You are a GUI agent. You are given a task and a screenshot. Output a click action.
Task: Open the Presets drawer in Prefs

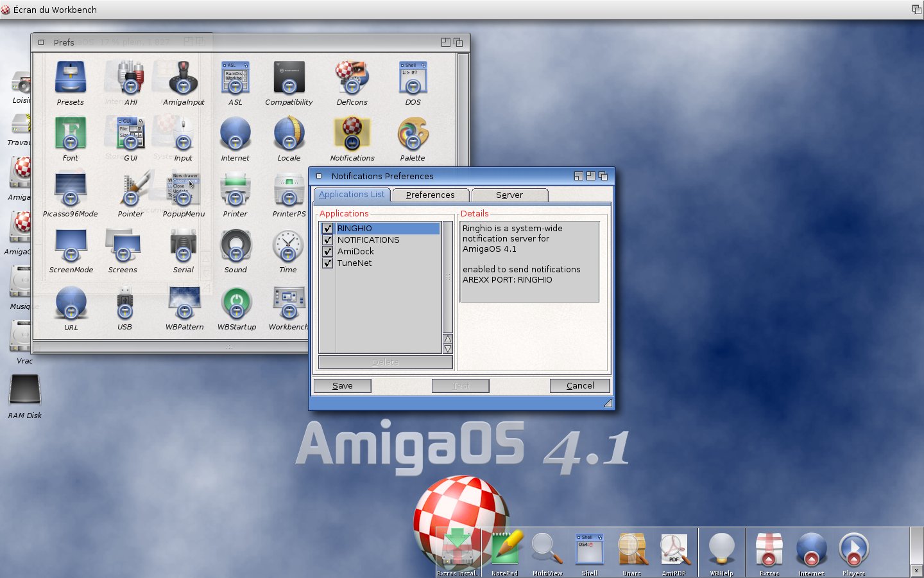pyautogui.click(x=70, y=78)
